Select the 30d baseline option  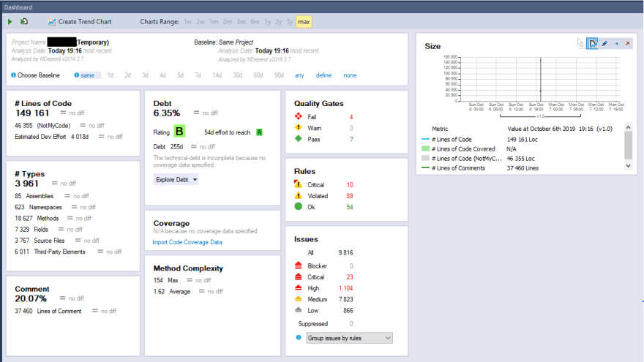click(237, 75)
